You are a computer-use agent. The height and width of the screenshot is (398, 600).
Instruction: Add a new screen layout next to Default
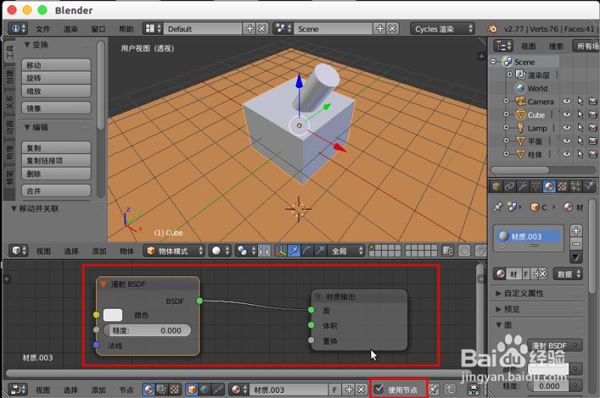249,29
